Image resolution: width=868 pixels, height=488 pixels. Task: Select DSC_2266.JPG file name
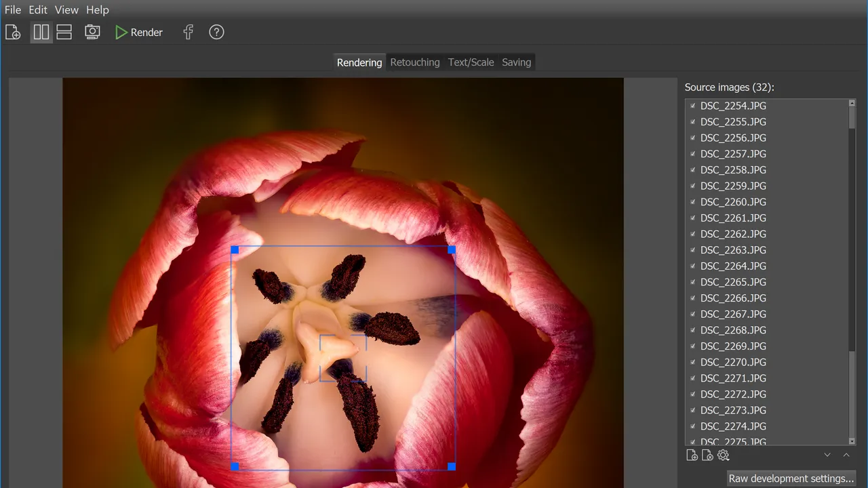click(x=733, y=298)
